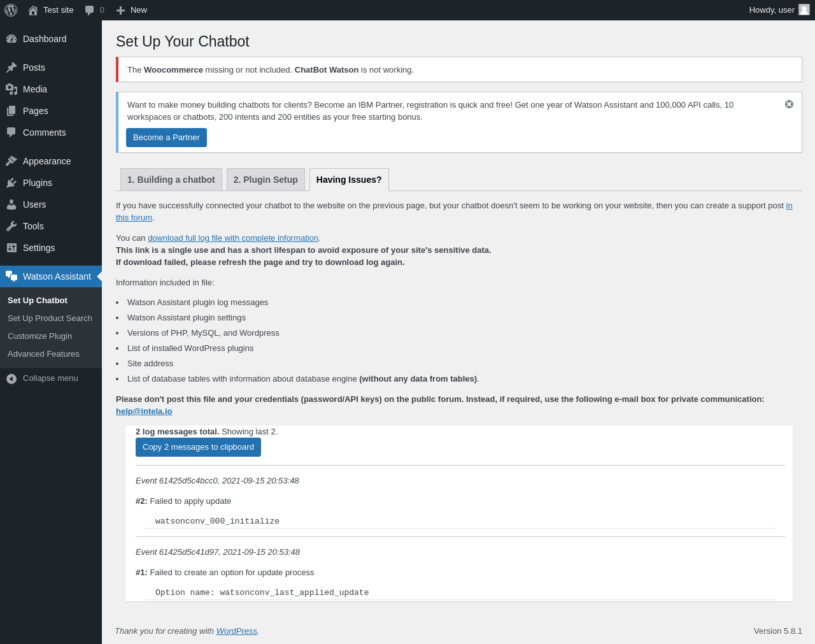Click the Posts pushpin icon

tap(11, 68)
